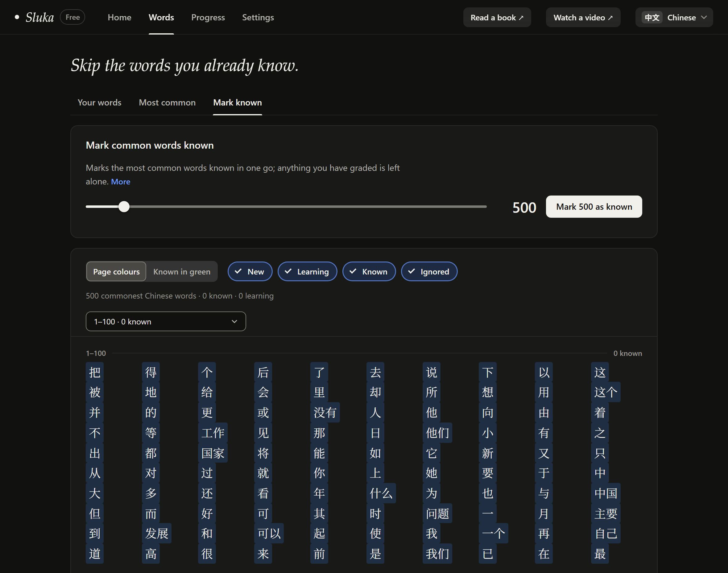
Task: Select the word 的
Action: [151, 412]
